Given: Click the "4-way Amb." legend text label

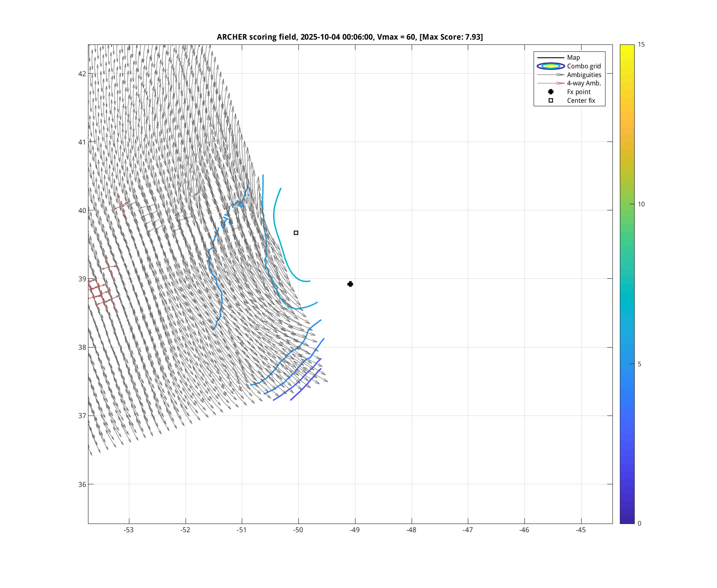Looking at the screenshot, I should [584, 83].
